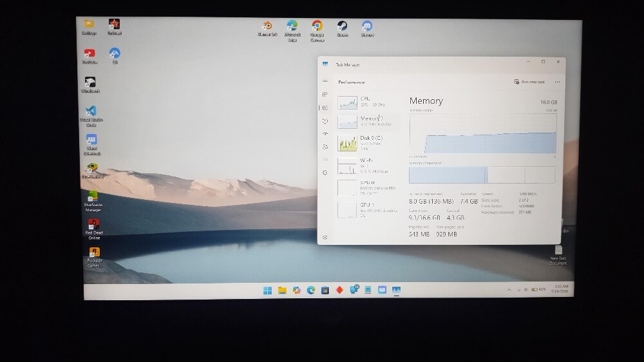The height and width of the screenshot is (362, 644).
Task: Click the Rockstar Games desktop shortcut
Action: click(x=95, y=257)
